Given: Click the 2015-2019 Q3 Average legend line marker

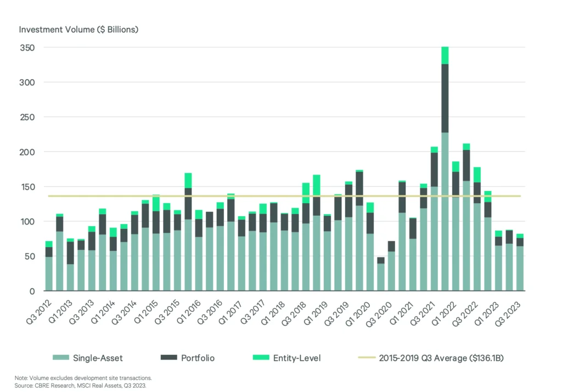Looking at the screenshot, I should pyautogui.click(x=367, y=357).
